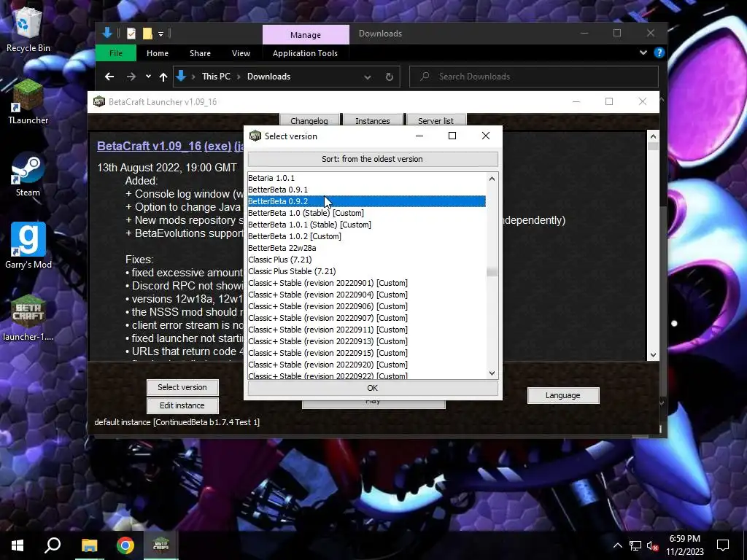Open taskbar Search magnifier
Viewport: 747px width, 560px height.
pos(53,545)
